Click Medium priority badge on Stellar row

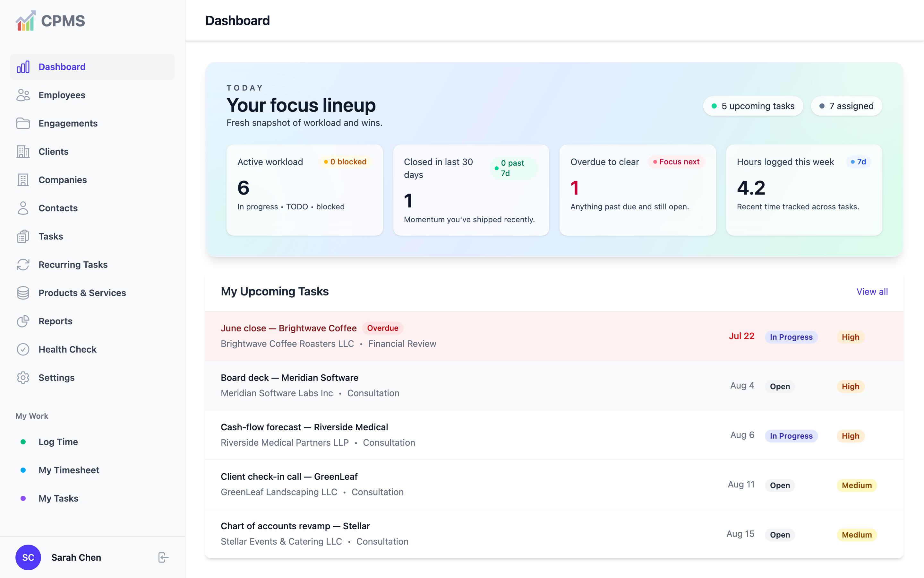pyautogui.click(x=857, y=535)
